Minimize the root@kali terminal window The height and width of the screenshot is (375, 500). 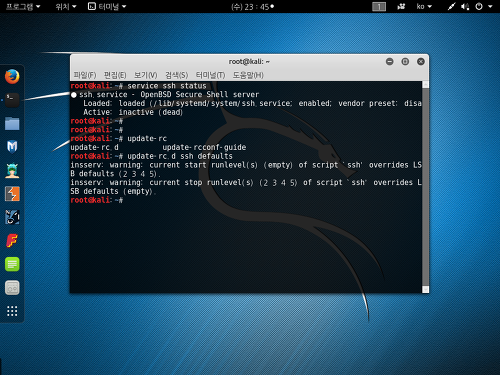[x=389, y=62]
